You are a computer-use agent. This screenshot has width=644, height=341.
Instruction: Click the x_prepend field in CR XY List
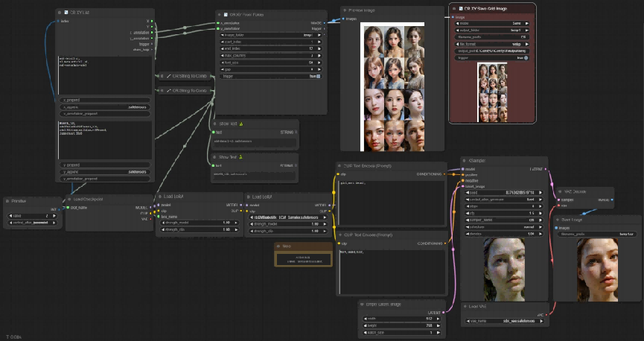pos(105,100)
